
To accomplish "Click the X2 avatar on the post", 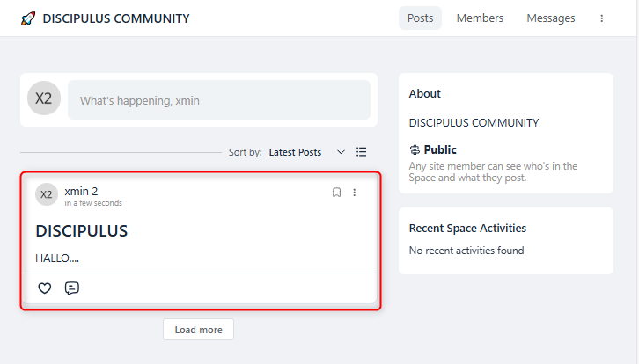I will (47, 194).
